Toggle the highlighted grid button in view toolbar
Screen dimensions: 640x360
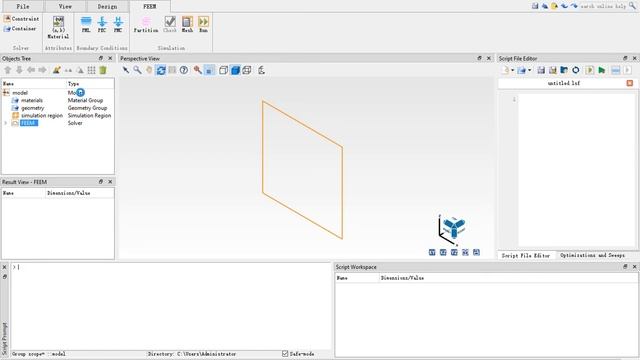[x=209, y=70]
